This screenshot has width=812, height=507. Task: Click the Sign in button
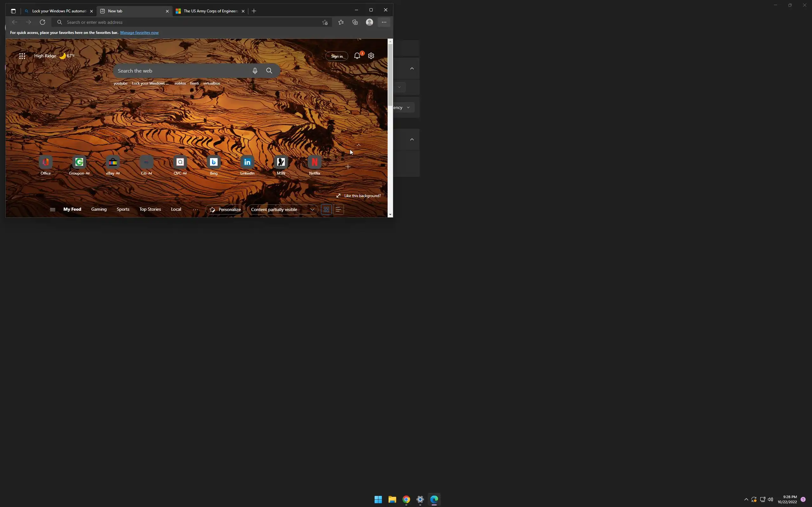[x=337, y=56]
